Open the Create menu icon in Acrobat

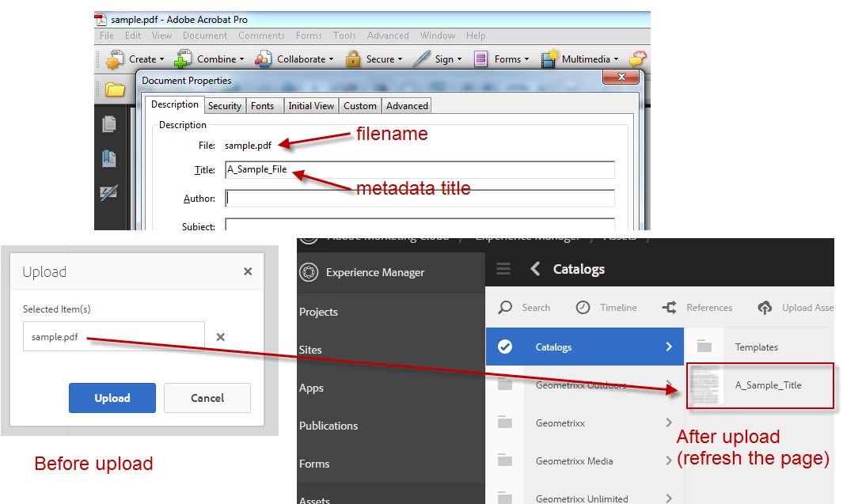tap(114, 59)
